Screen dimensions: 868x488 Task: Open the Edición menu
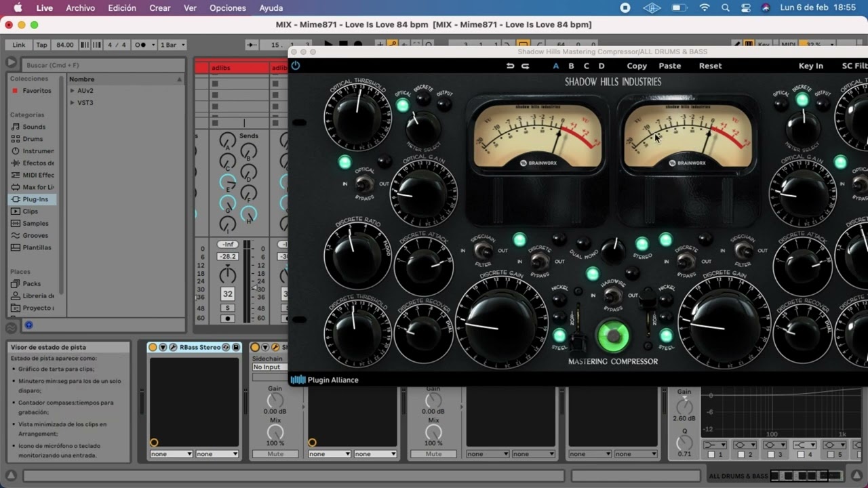(122, 8)
